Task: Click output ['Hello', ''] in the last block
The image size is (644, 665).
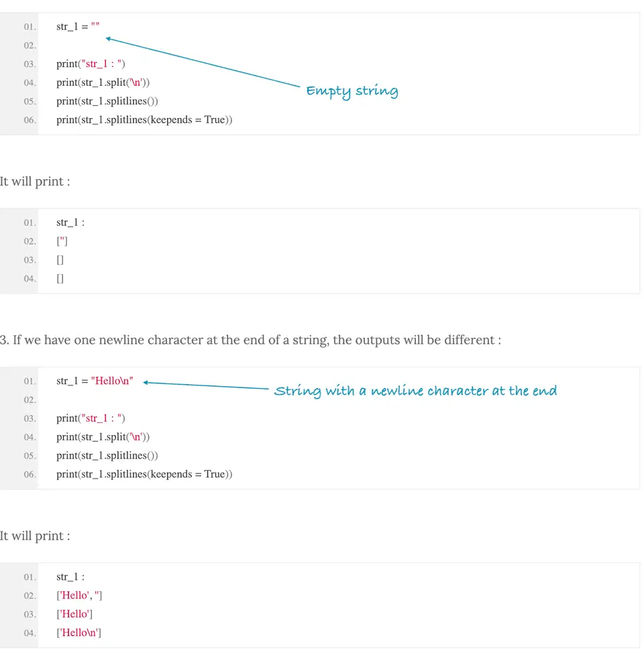Action: pos(79,595)
